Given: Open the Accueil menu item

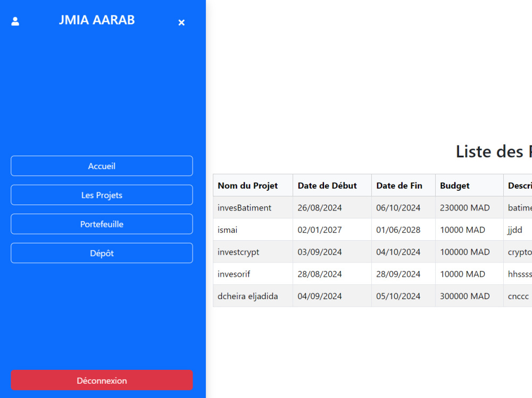Looking at the screenshot, I should pos(102,166).
